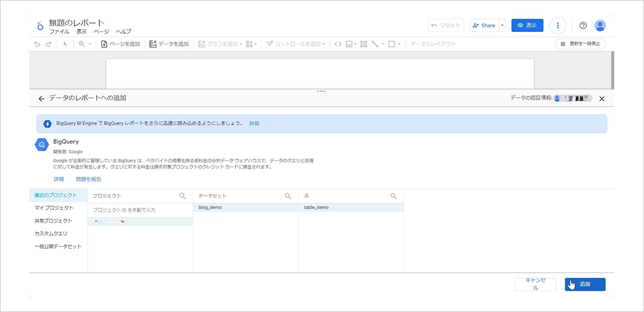Select the rectangle shape tool

coord(391,44)
